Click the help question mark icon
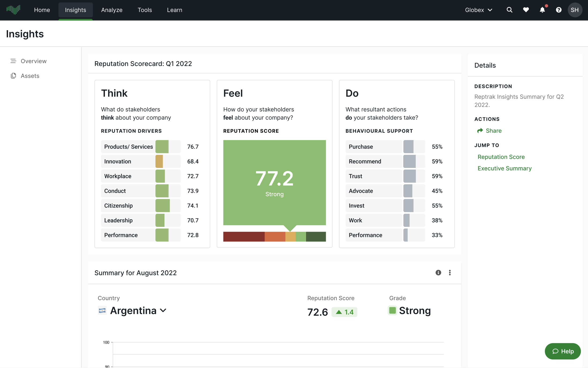 tap(559, 10)
